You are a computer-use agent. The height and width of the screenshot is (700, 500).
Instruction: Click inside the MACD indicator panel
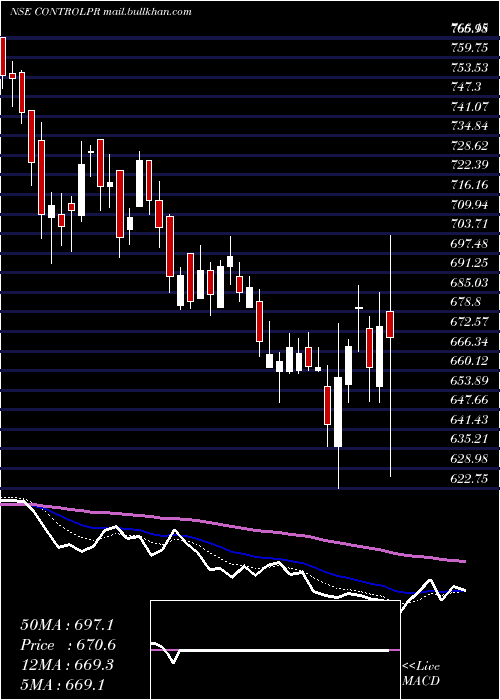click(275, 650)
